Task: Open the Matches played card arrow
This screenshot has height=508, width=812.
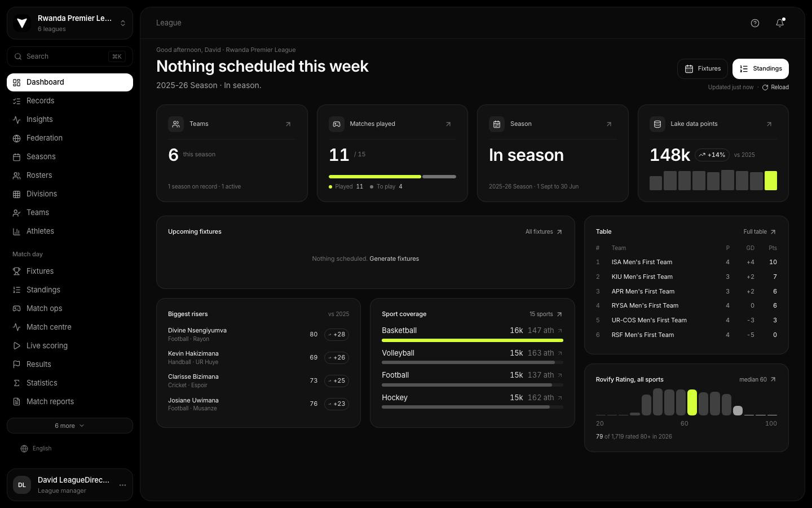Action: pos(448,124)
